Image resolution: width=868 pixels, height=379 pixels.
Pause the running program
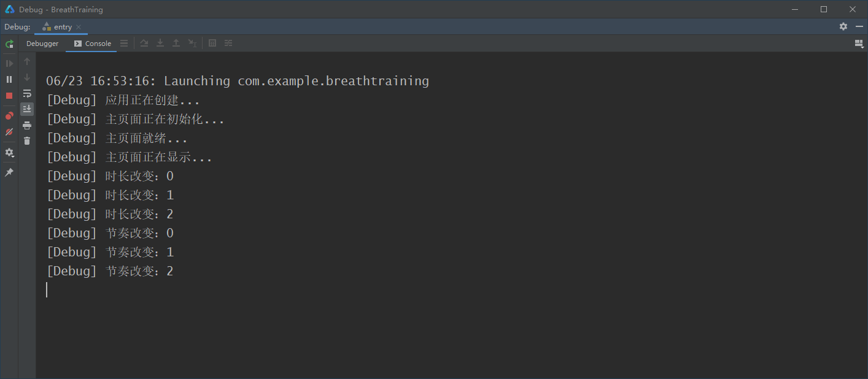pyautogui.click(x=9, y=79)
